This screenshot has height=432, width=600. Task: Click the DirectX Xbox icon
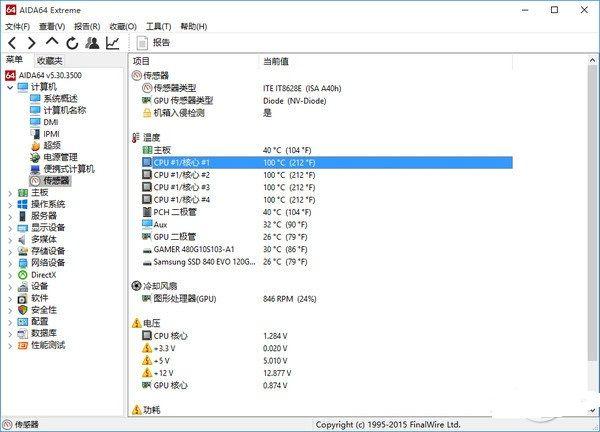click(23, 275)
